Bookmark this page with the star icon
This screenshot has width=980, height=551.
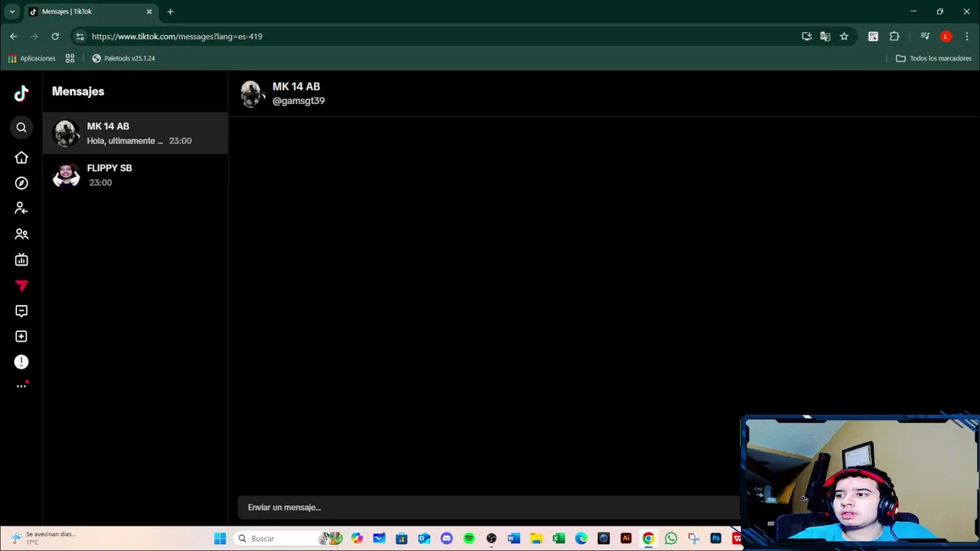click(844, 36)
